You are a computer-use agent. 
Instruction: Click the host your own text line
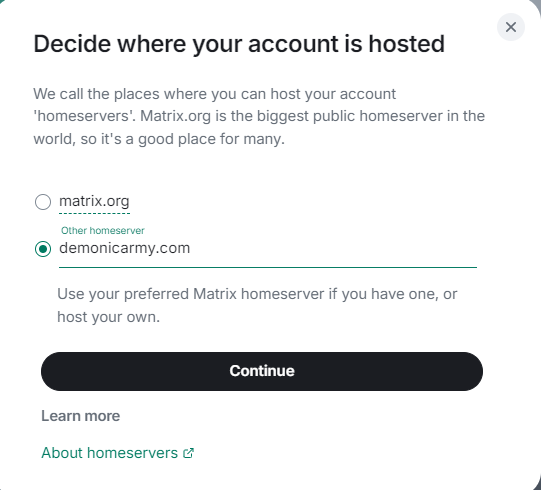(x=108, y=317)
